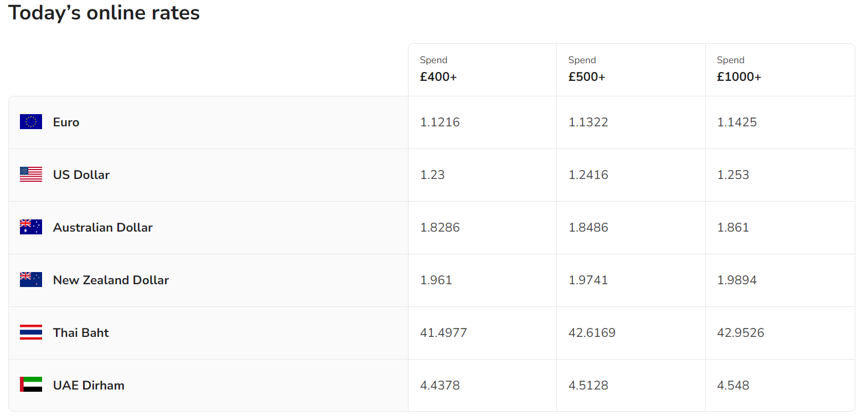Click the Thai flag icon
The image size is (868, 420).
pyautogui.click(x=31, y=332)
